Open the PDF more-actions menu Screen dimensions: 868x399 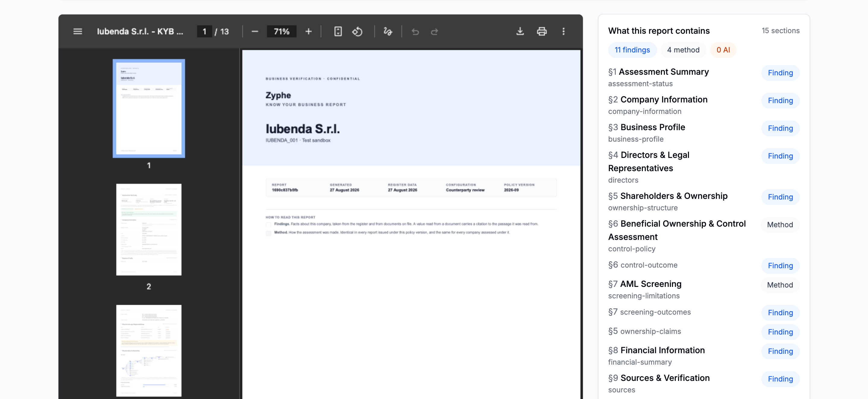(563, 31)
